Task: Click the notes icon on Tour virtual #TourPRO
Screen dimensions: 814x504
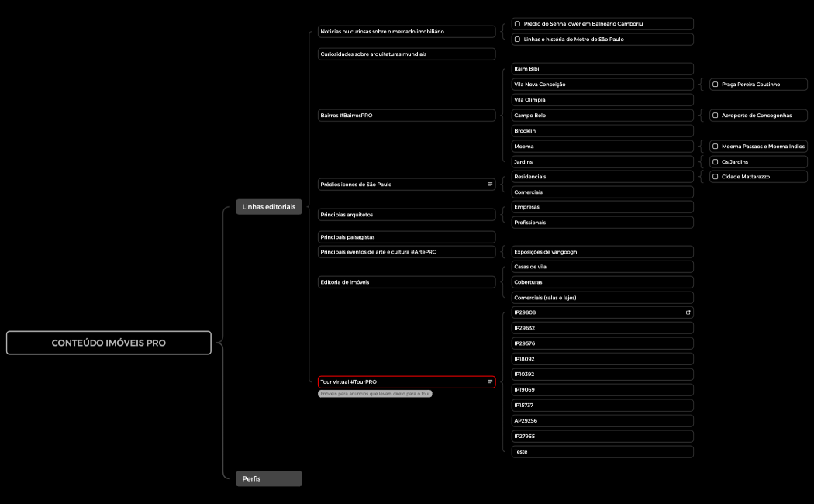Action: [x=490, y=381]
